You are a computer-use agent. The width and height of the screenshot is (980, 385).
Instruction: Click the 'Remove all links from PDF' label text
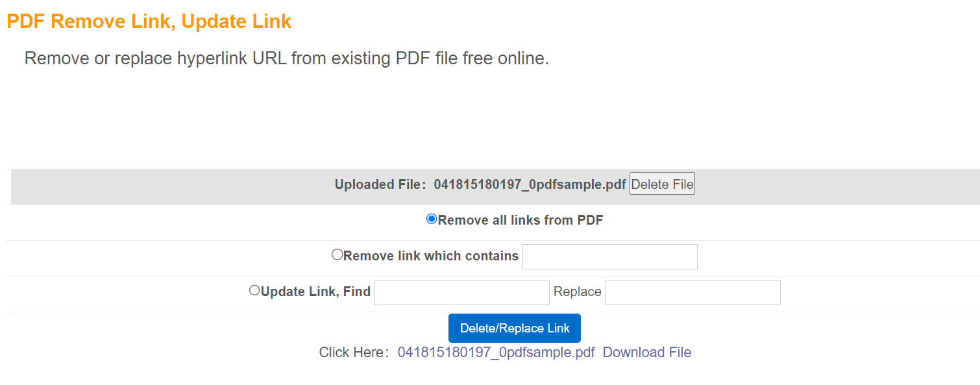coord(521,220)
